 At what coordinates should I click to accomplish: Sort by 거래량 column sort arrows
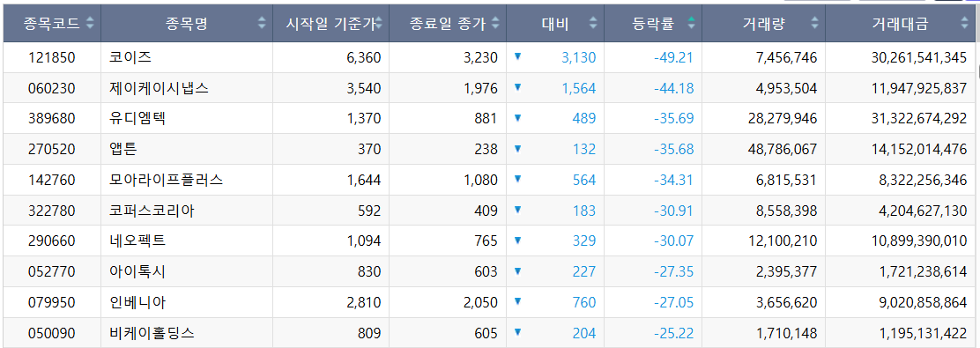tap(814, 24)
